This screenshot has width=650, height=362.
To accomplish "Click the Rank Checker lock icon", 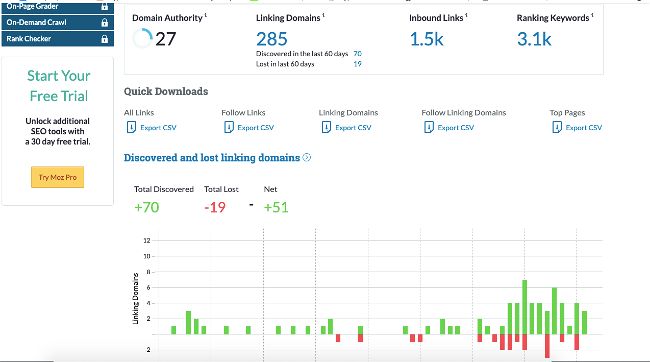I will (104, 39).
